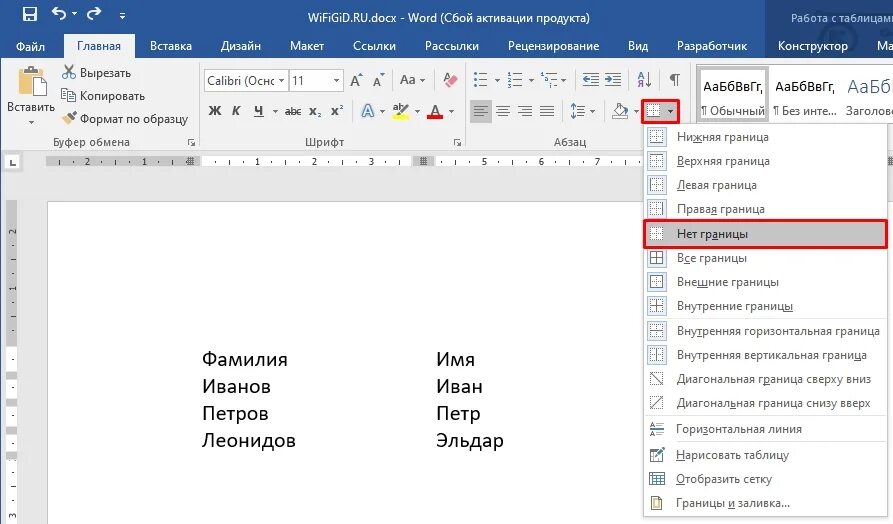Choose Внутренние границы menu item
The height and width of the screenshot is (524, 893).
tap(765, 306)
